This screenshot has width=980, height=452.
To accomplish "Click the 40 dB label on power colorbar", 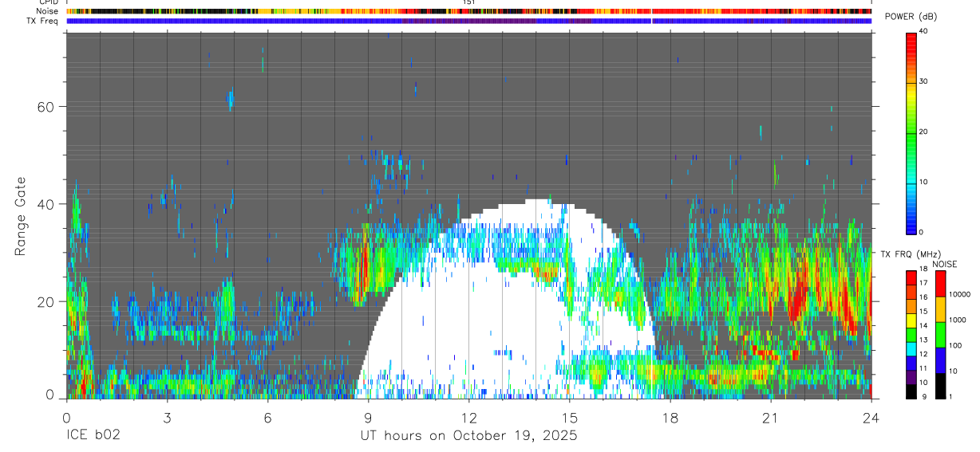I will 923,32.
